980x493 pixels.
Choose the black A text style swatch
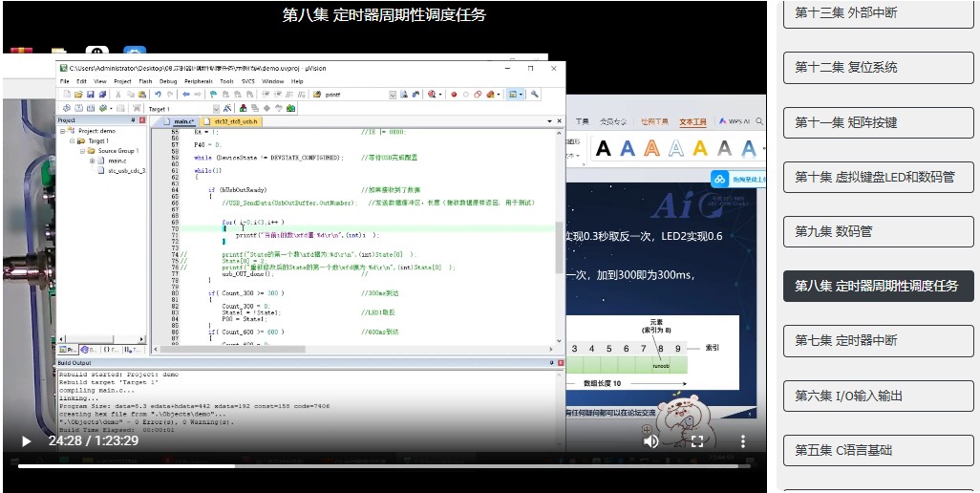click(603, 149)
